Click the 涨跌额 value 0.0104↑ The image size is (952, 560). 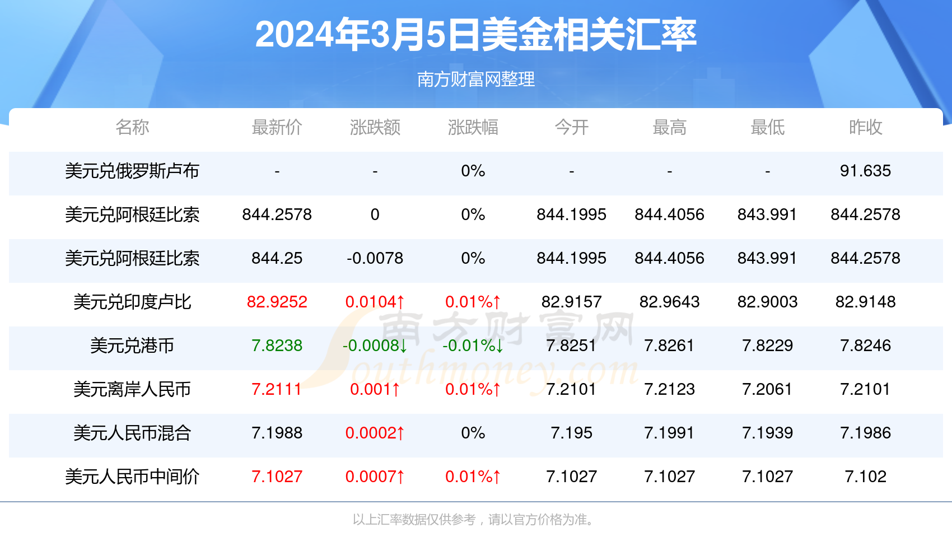375,302
